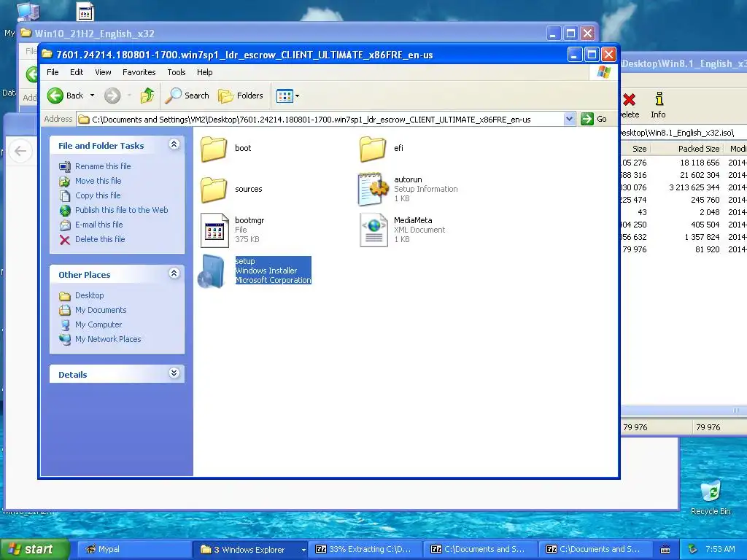Click Move this file task
The image size is (747, 560).
click(x=98, y=181)
